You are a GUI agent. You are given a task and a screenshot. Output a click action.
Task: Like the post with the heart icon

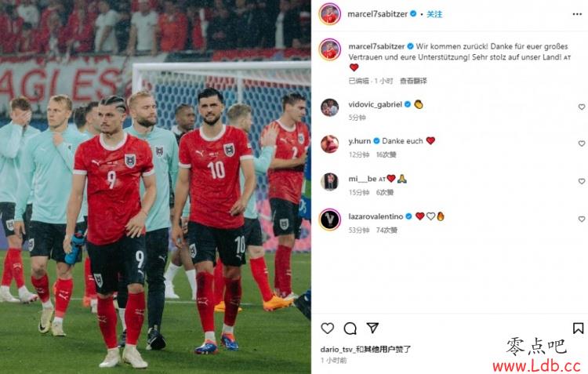(328, 329)
